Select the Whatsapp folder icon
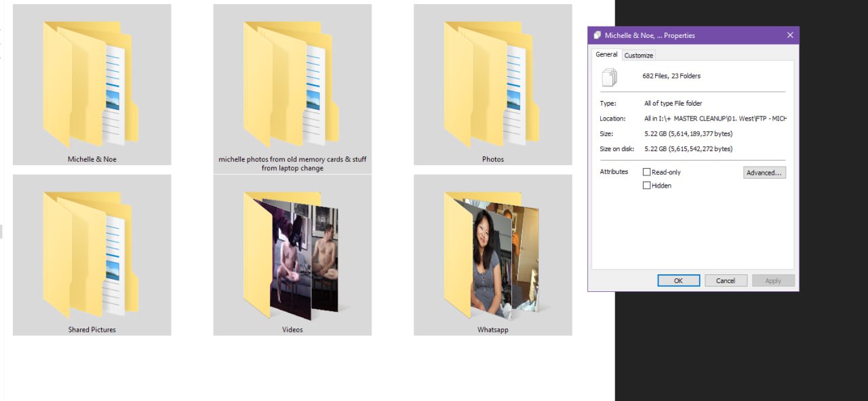The width and height of the screenshot is (868, 401). click(493, 255)
